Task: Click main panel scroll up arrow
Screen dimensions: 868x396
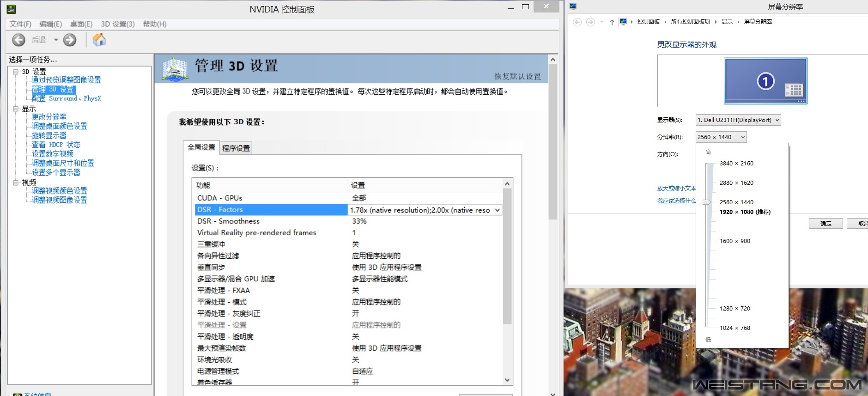Action: pyautogui.click(x=552, y=59)
